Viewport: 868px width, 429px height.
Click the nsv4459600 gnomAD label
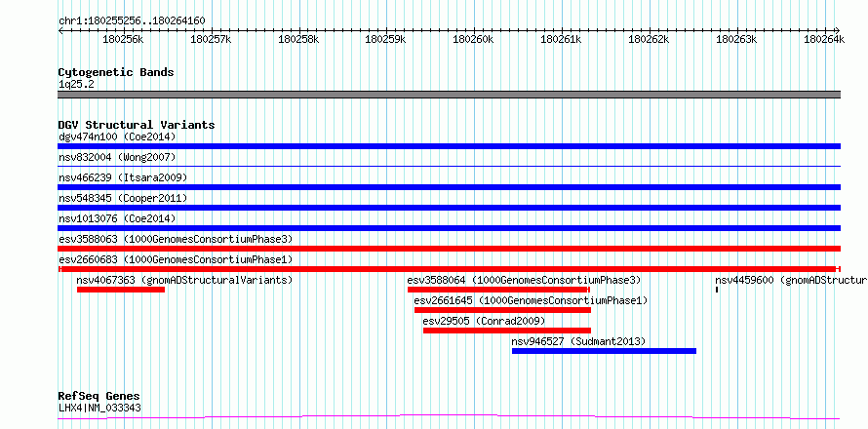coord(791,280)
